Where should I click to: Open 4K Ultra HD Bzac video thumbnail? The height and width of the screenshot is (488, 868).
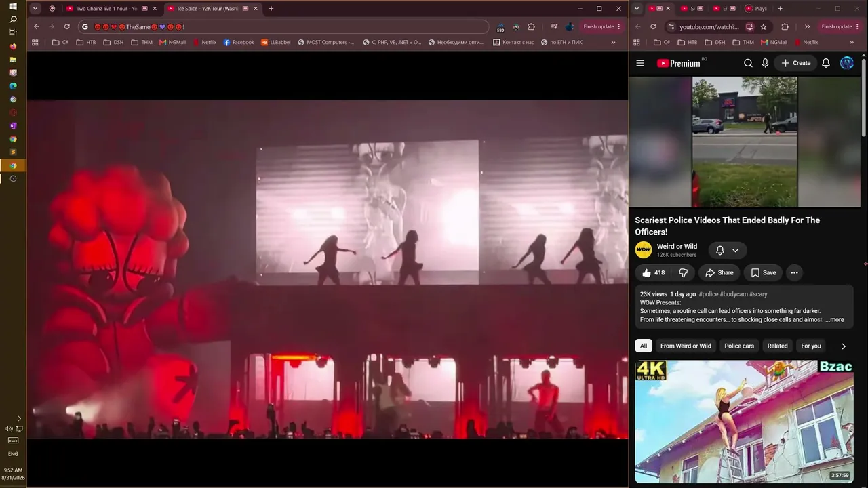point(744,421)
